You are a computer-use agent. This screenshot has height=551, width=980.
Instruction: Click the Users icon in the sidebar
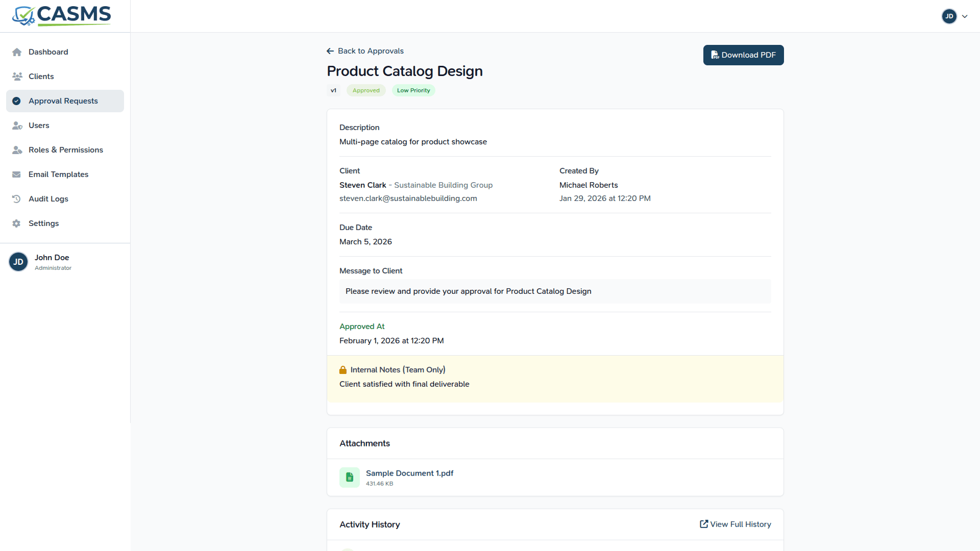[17, 126]
